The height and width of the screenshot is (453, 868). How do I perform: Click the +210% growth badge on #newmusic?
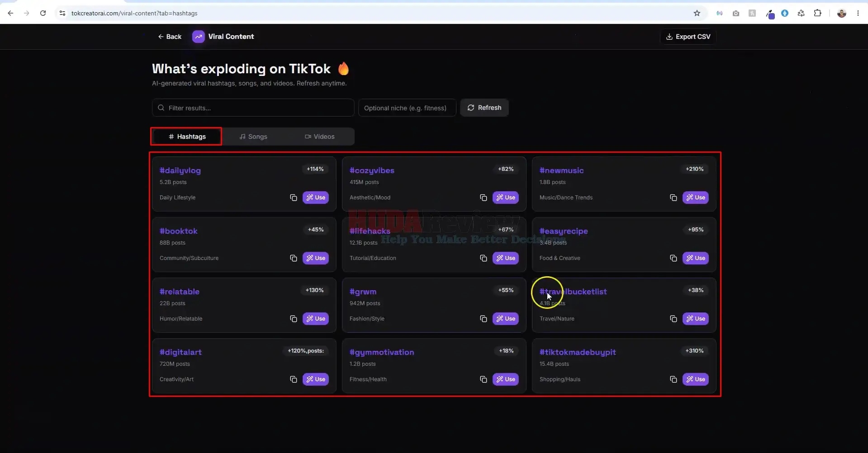tap(695, 169)
